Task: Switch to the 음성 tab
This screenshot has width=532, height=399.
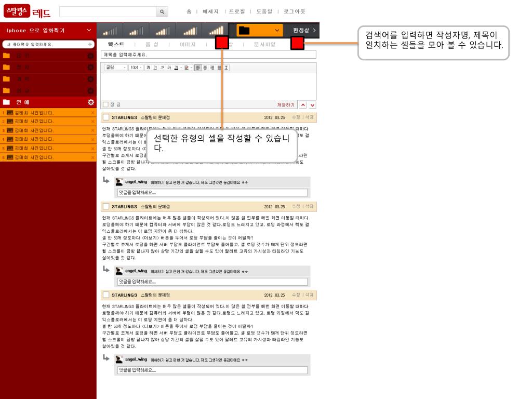Action: [x=152, y=45]
